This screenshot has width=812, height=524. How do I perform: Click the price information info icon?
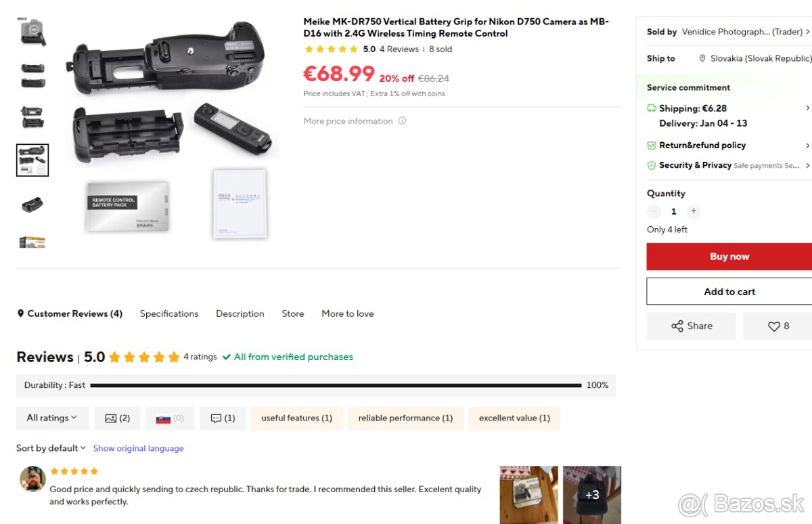[402, 121]
